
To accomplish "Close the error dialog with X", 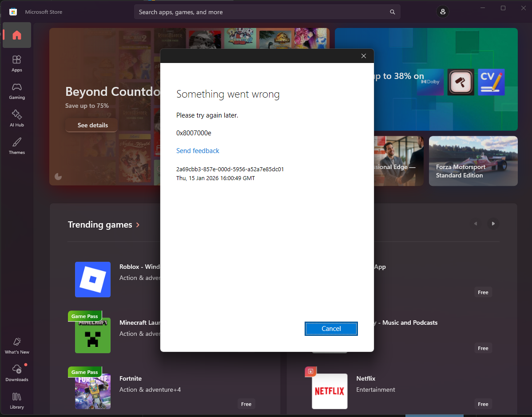I will pyautogui.click(x=363, y=56).
